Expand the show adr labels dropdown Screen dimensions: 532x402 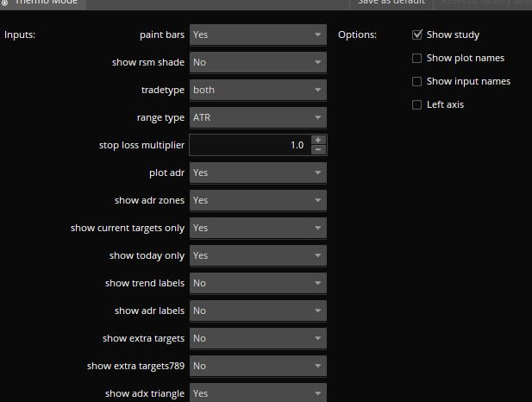(258, 311)
